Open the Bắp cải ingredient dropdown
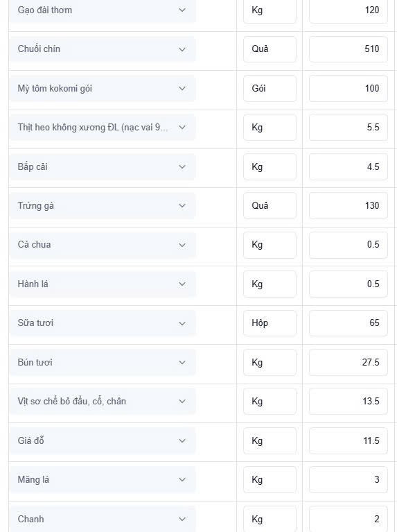Image resolution: width=397 pixels, height=532 pixels. 102,167
